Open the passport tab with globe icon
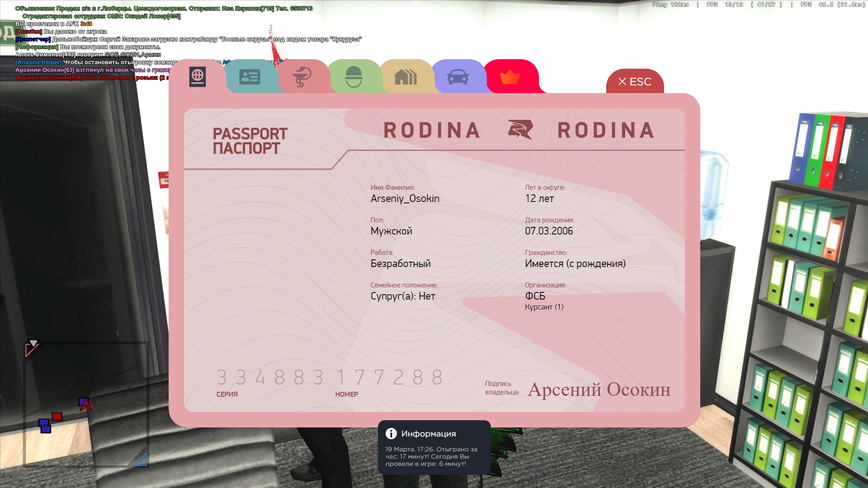 coord(198,77)
